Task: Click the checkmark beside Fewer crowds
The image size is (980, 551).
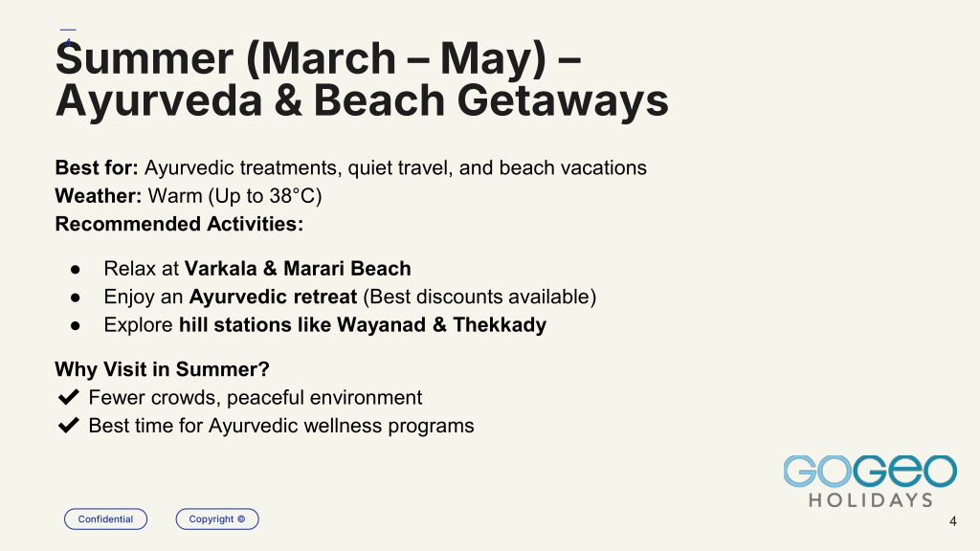Action: pyautogui.click(x=68, y=397)
